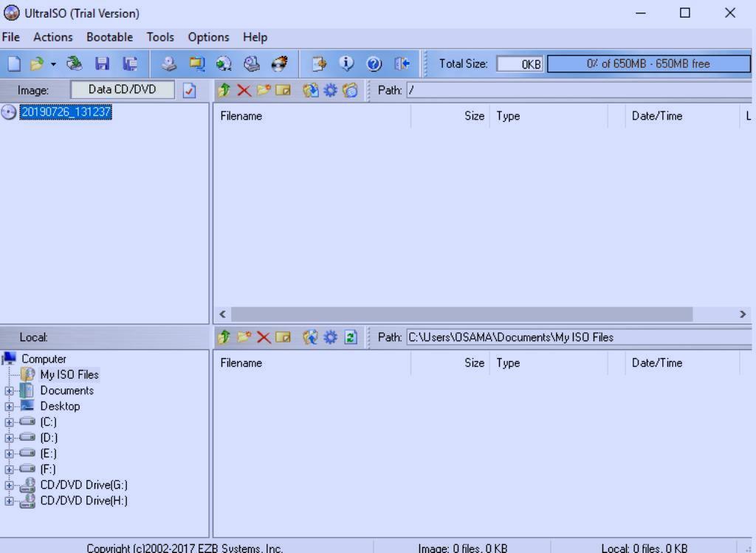Click the Rename icon in image pane

pyautogui.click(x=283, y=90)
